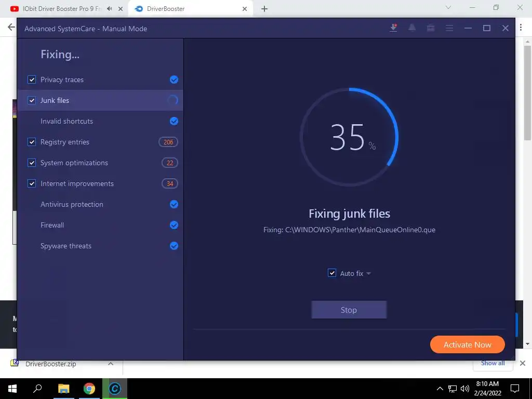This screenshot has width=532, height=399.
Task: Open the hamburger options menu in SystemCare
Action: click(x=449, y=28)
